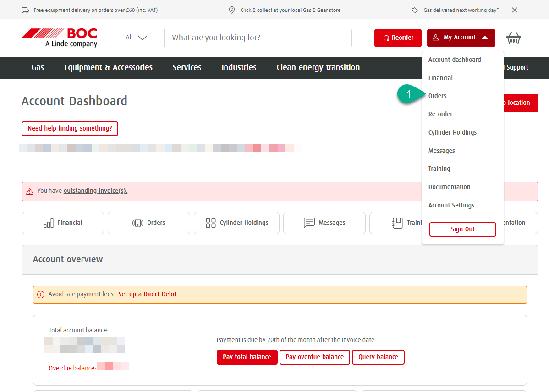Click the BOC Linde company logo

pos(59,38)
